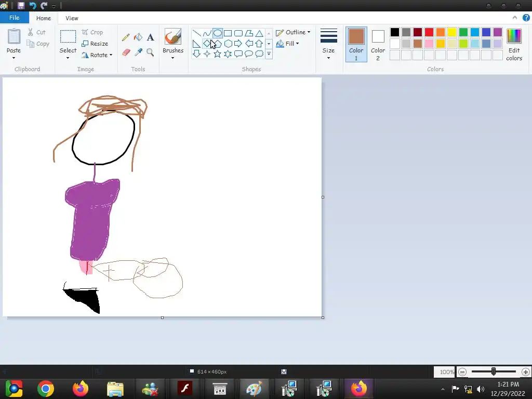The image size is (532, 399).
Task: Choose the Right triangle shape
Action: pos(196,44)
